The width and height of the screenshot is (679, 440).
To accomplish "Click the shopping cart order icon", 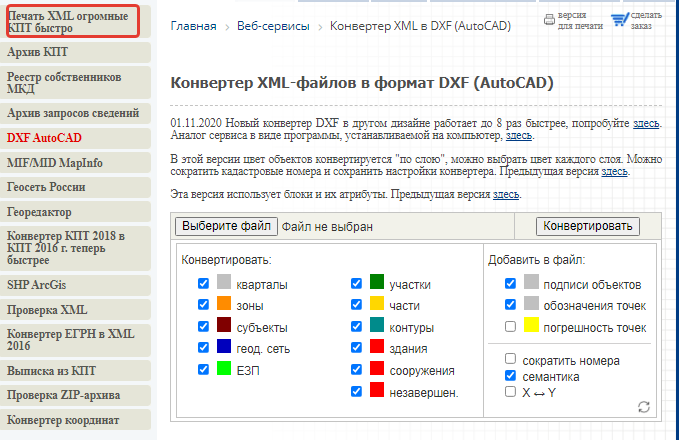I will (620, 19).
